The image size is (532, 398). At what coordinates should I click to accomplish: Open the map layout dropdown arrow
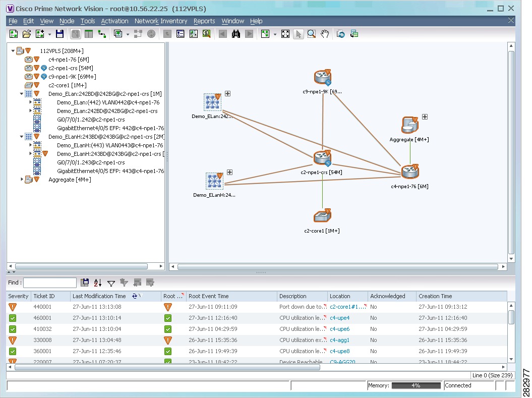(275, 34)
